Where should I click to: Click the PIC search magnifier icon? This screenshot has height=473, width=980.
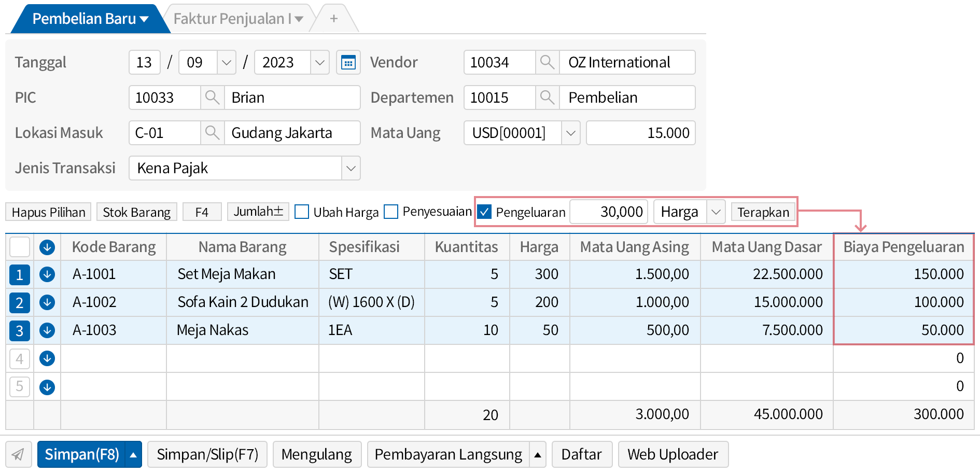click(212, 98)
